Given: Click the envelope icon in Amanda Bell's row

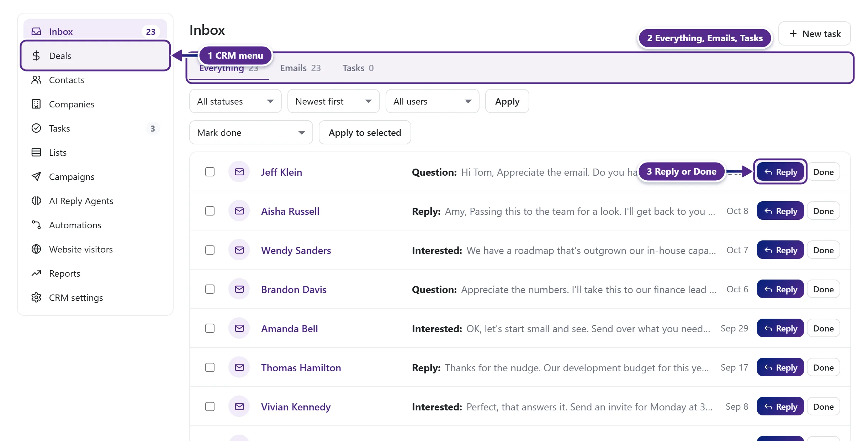Looking at the screenshot, I should tap(239, 328).
